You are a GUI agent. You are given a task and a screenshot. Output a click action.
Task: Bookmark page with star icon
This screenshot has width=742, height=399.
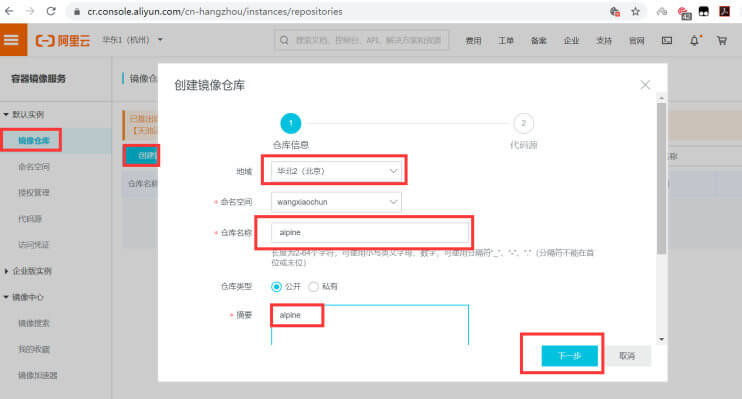636,11
